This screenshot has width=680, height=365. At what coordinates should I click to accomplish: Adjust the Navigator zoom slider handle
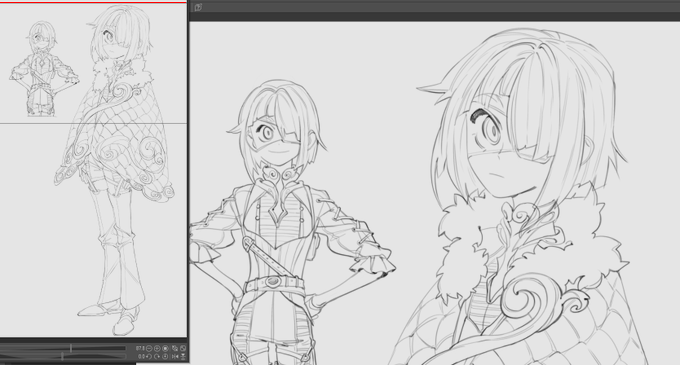(x=71, y=348)
